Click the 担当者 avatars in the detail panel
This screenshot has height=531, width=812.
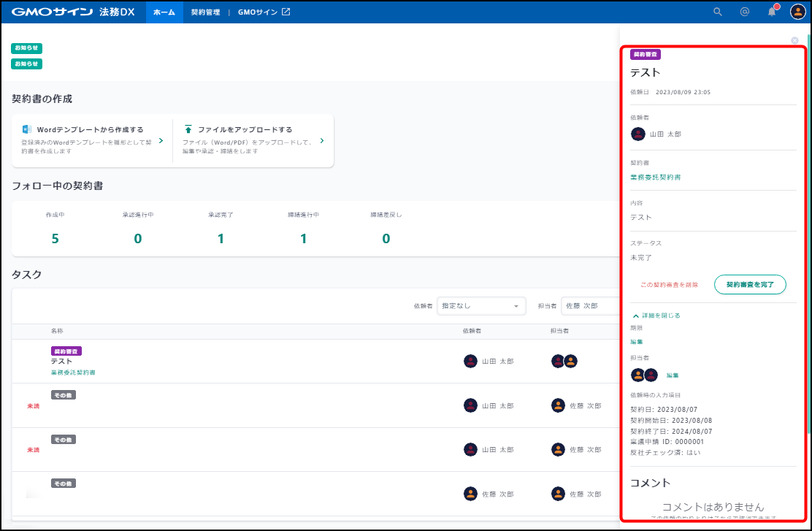(644, 375)
